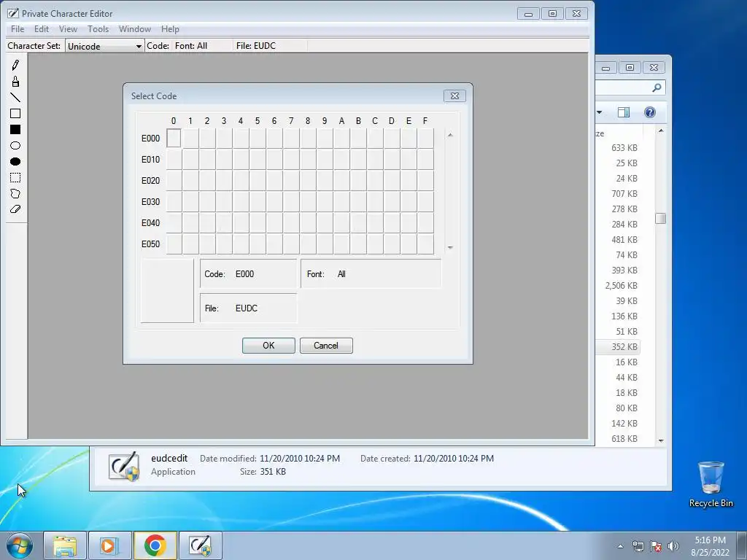Screen dimensions: 747x560
Task: Select code cell in row E010 column 5
Action: 258,160
